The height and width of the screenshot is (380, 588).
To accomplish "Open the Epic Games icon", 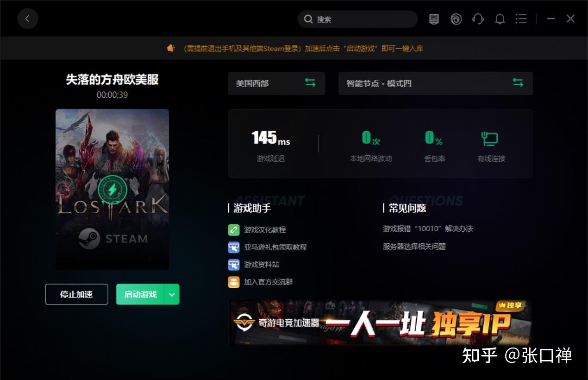I will click(x=434, y=19).
